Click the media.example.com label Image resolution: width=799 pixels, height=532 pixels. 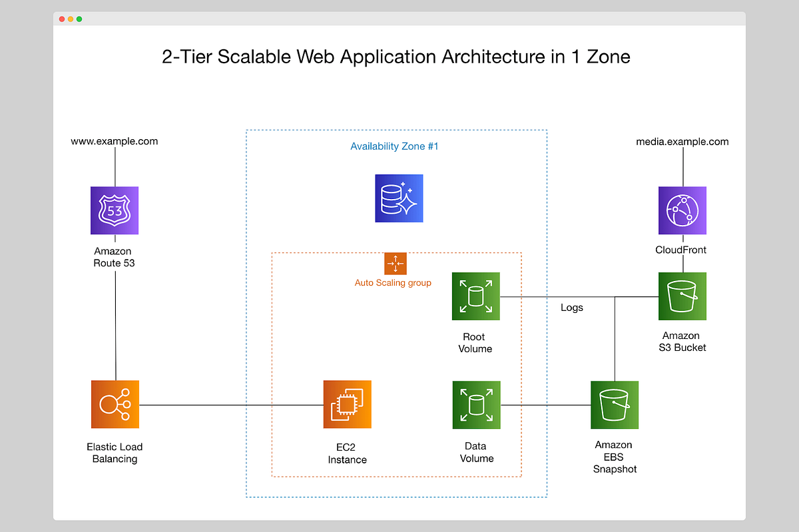(x=682, y=141)
